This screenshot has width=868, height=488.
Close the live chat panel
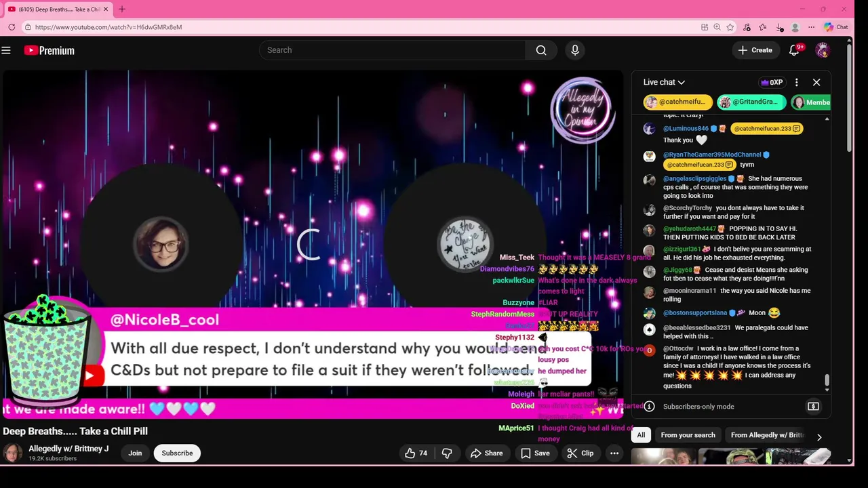point(816,82)
